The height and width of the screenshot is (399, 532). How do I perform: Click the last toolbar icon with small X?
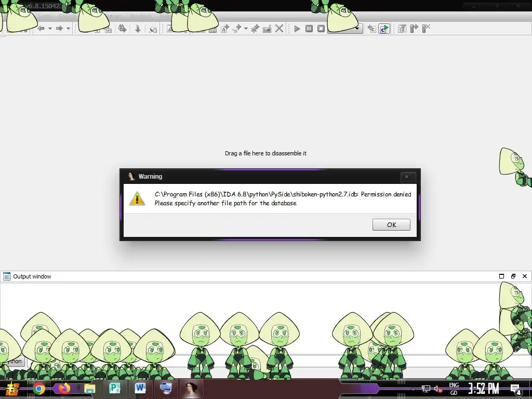point(426,28)
